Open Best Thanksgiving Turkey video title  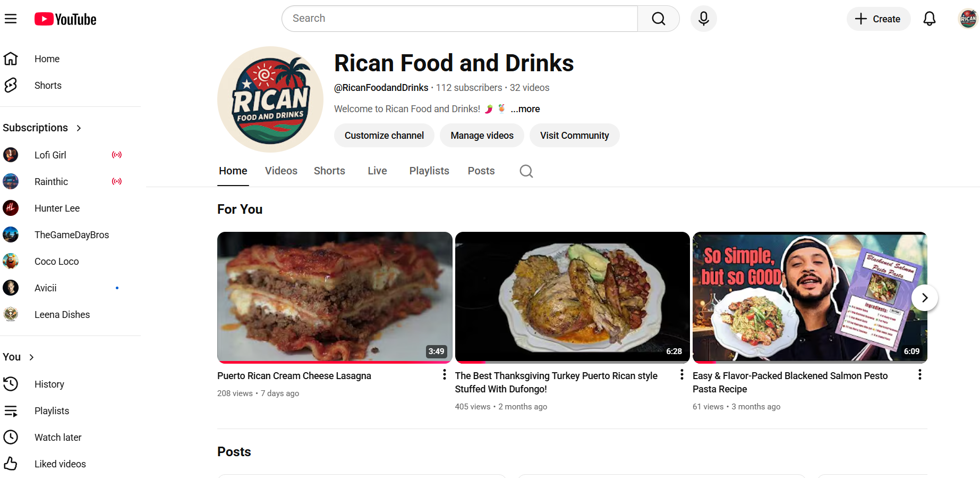point(556,382)
